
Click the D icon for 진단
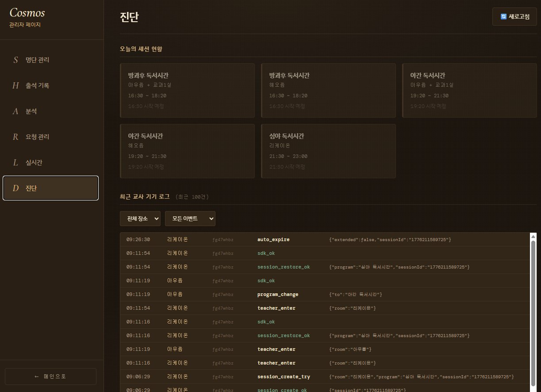coord(15,188)
